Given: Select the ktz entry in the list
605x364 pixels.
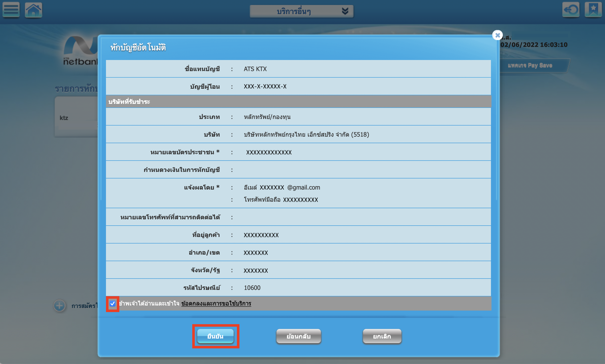Looking at the screenshot, I should coord(64,117).
